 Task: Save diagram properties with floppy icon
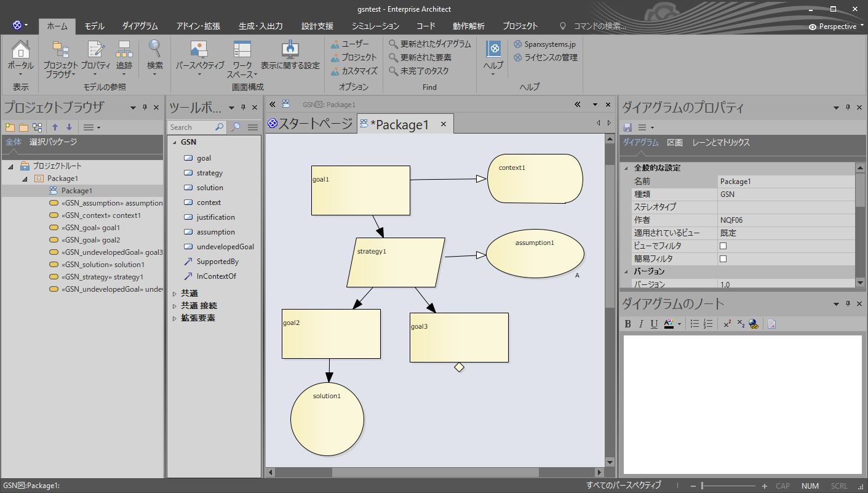click(x=627, y=127)
